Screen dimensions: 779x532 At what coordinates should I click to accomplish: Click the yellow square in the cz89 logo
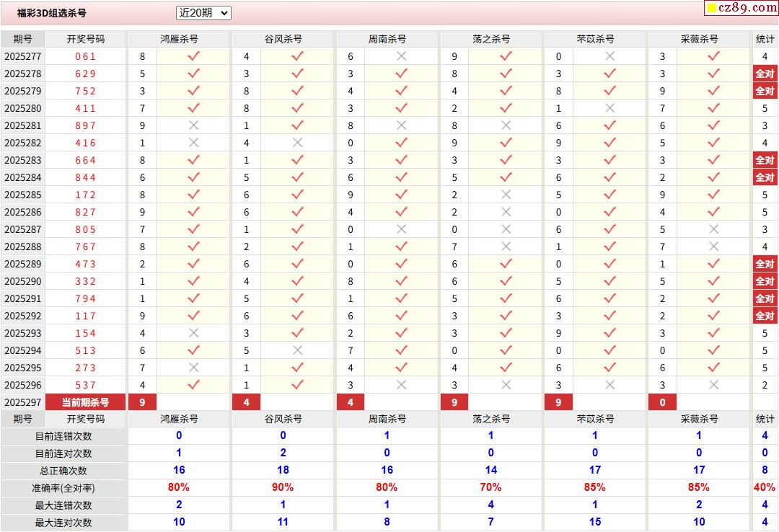pyautogui.click(x=711, y=9)
